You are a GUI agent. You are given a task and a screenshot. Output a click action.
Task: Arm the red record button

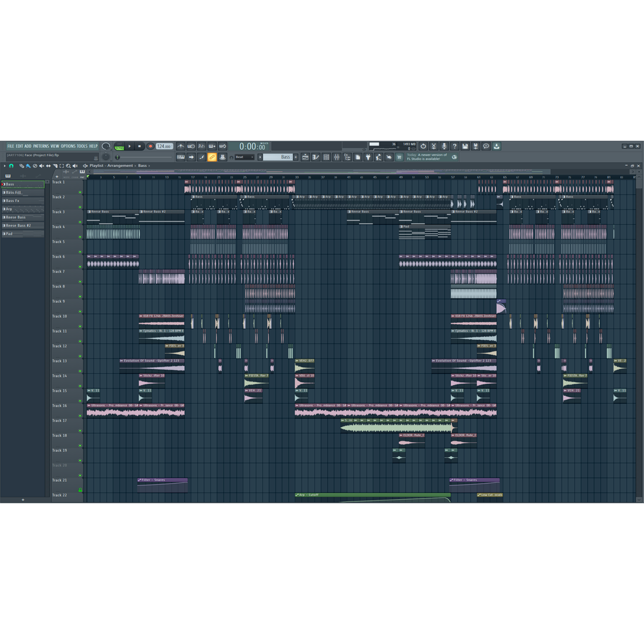150,146
